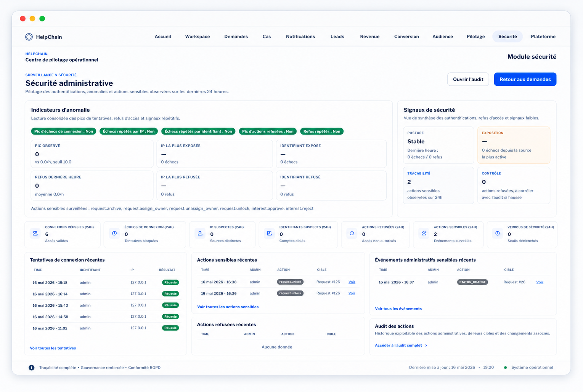
Task: Click the '16 mai 2026 · 14:58' login timestamp
Action: click(50, 317)
